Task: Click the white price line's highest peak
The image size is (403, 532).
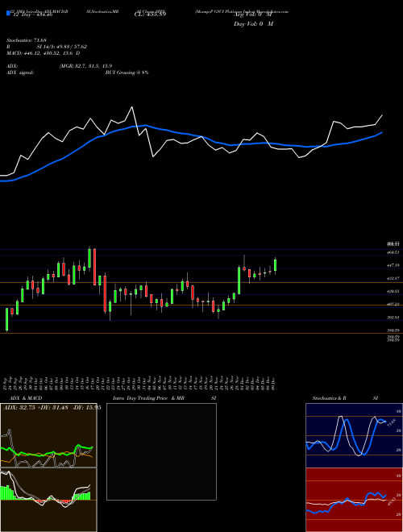Action: click(x=131, y=107)
